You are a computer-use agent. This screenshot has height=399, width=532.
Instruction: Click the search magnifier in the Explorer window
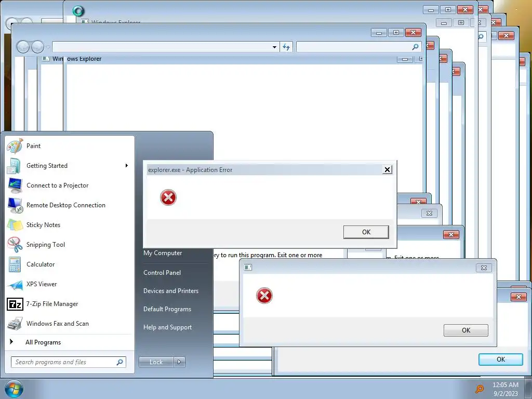point(415,47)
